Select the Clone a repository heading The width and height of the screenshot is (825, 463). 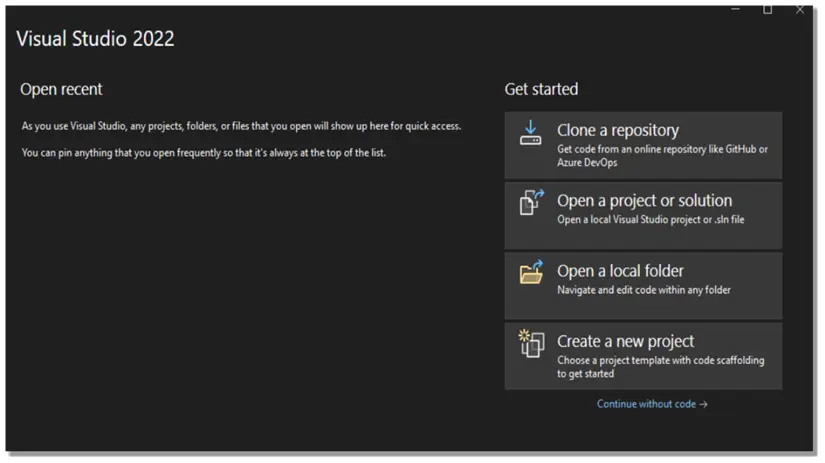(618, 130)
